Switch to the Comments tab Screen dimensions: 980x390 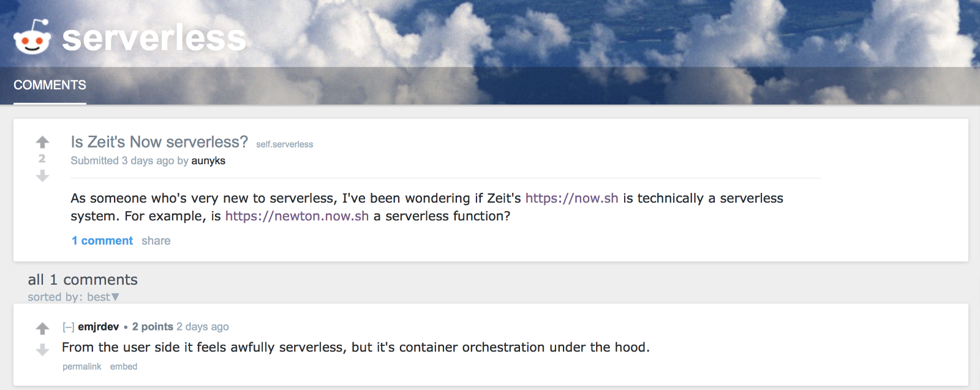pyautogui.click(x=50, y=85)
